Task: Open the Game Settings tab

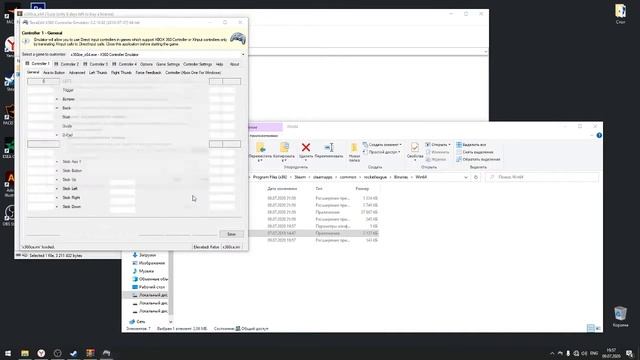Action: (x=168, y=64)
